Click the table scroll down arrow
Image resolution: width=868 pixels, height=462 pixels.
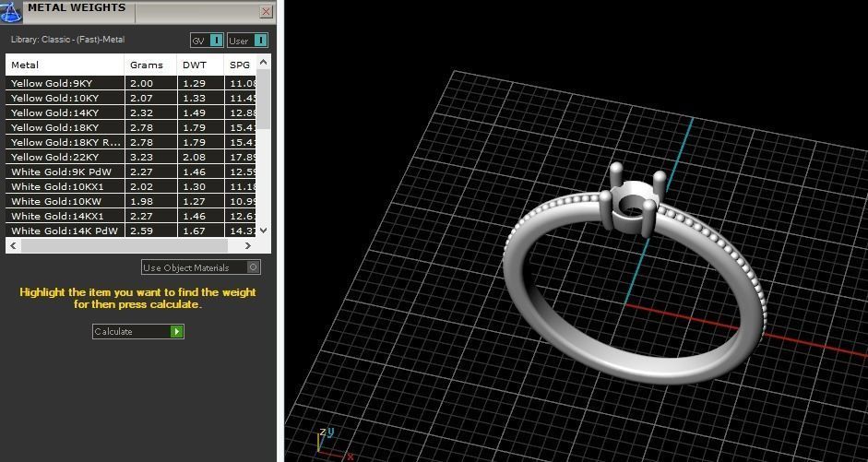point(264,231)
